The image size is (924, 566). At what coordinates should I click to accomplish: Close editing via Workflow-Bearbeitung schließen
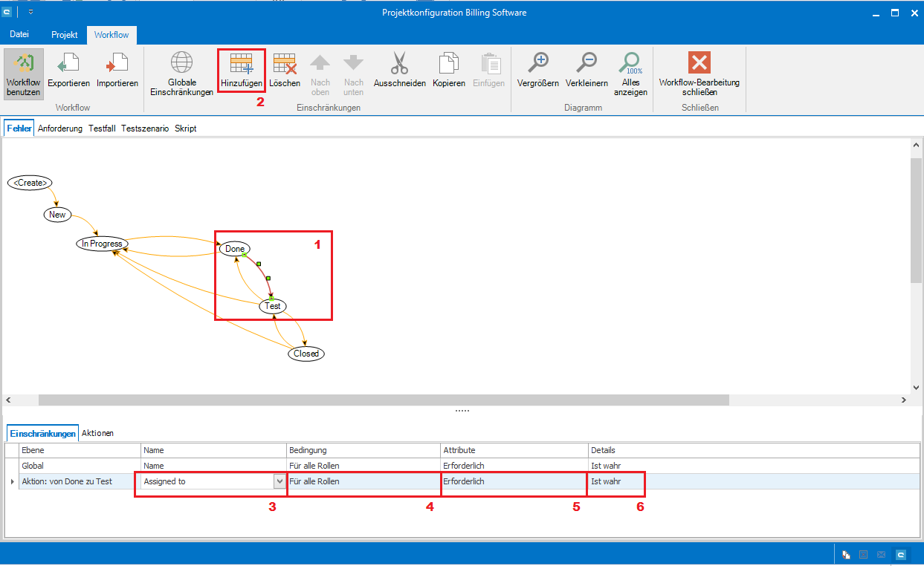tap(699, 64)
